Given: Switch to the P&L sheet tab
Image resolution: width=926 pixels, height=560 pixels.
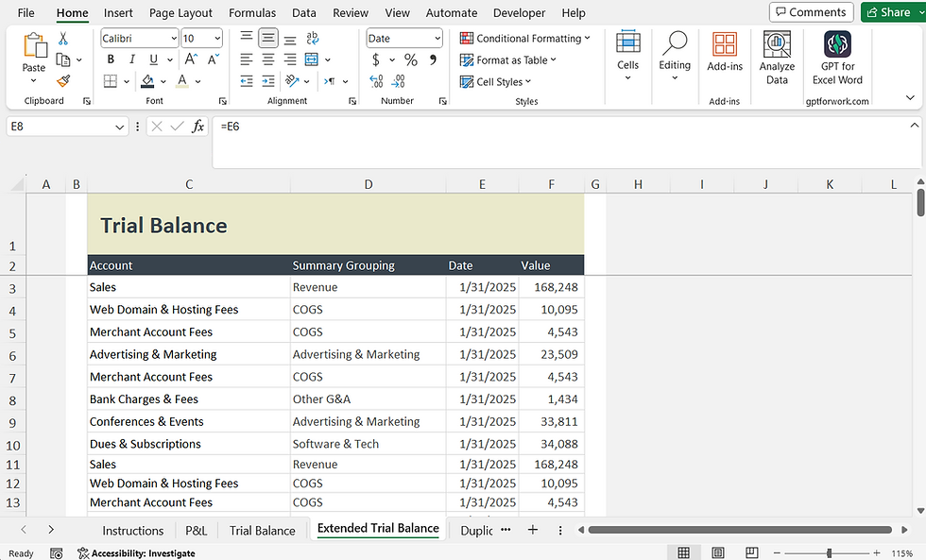Looking at the screenshot, I should click(197, 531).
